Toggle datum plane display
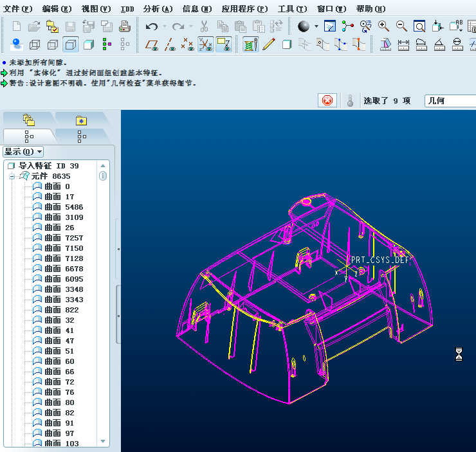This screenshot has height=452, width=476. point(152,45)
